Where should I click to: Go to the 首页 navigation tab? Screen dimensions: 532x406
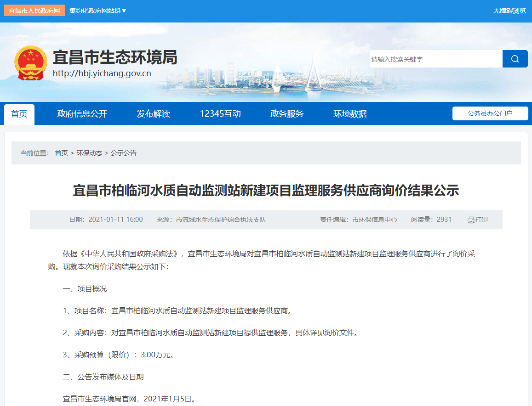coord(19,114)
